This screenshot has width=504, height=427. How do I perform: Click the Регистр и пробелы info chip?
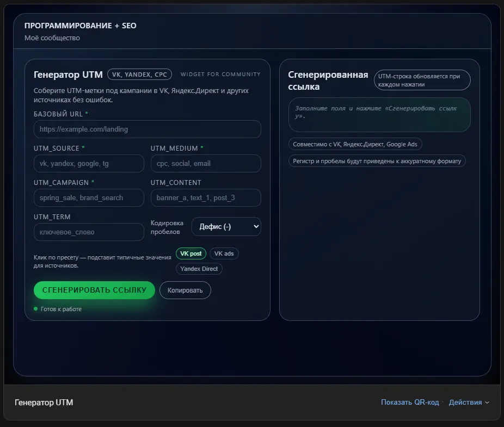point(377,161)
